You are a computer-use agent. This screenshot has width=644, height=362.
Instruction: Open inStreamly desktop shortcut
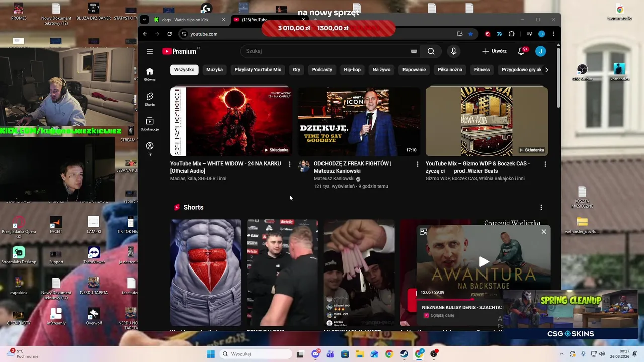(56, 317)
